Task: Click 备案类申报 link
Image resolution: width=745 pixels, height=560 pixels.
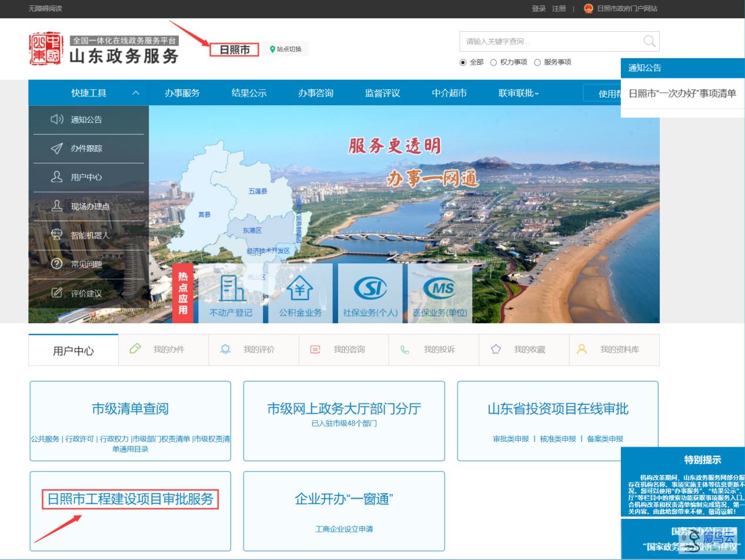Action: point(605,439)
